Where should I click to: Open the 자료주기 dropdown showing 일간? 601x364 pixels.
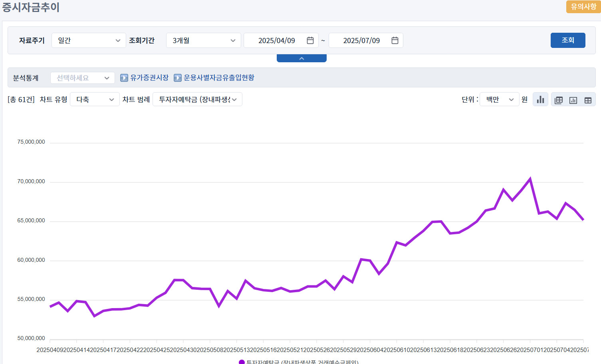point(89,40)
